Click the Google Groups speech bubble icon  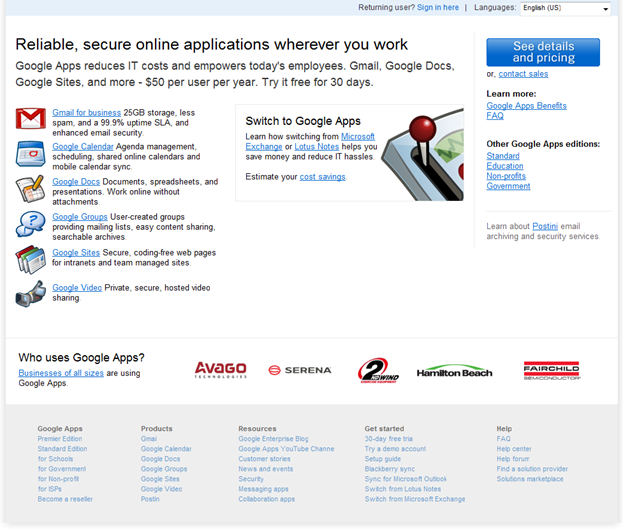coord(30,224)
